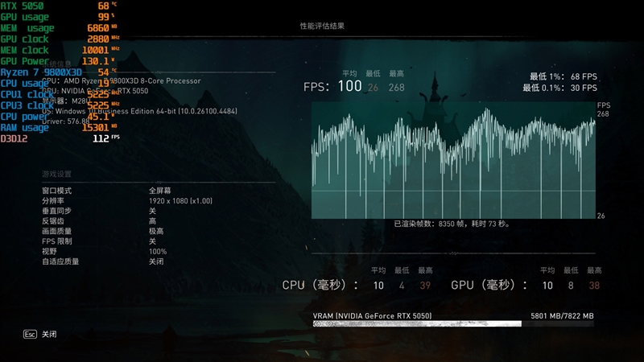
Task: Click the FPS history graph
Action: click(453, 160)
